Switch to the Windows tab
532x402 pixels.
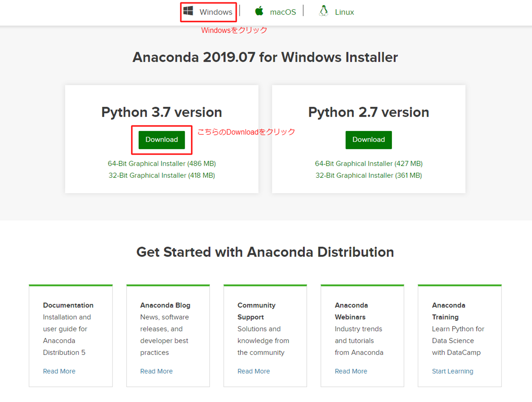(x=208, y=12)
